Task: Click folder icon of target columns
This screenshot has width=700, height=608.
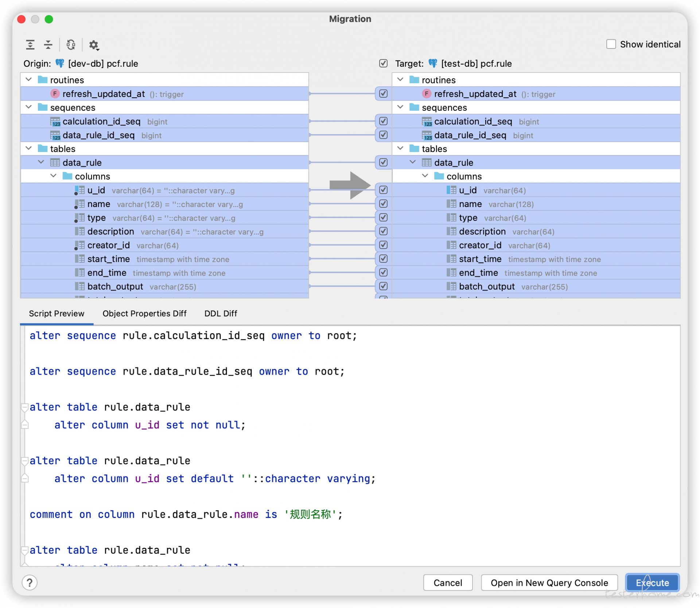Action: (439, 176)
